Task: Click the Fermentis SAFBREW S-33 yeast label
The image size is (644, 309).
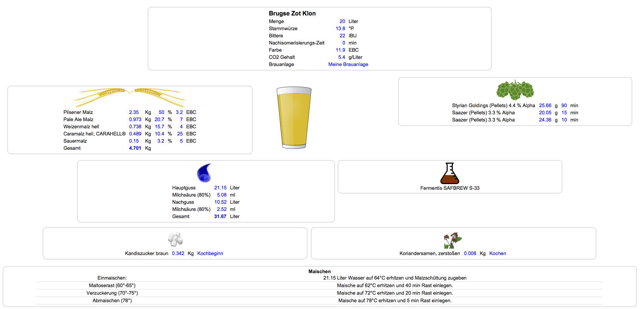Action: (x=449, y=188)
